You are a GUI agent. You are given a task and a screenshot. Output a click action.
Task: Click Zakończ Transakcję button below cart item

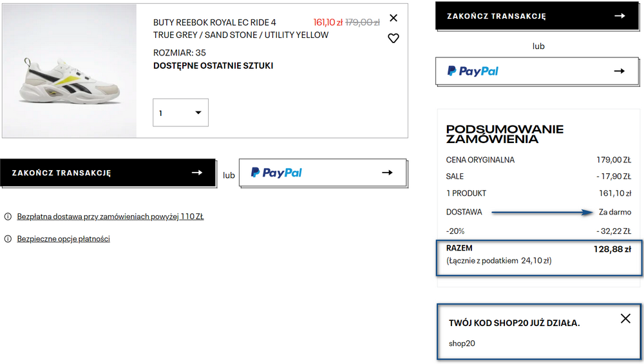pyautogui.click(x=108, y=173)
